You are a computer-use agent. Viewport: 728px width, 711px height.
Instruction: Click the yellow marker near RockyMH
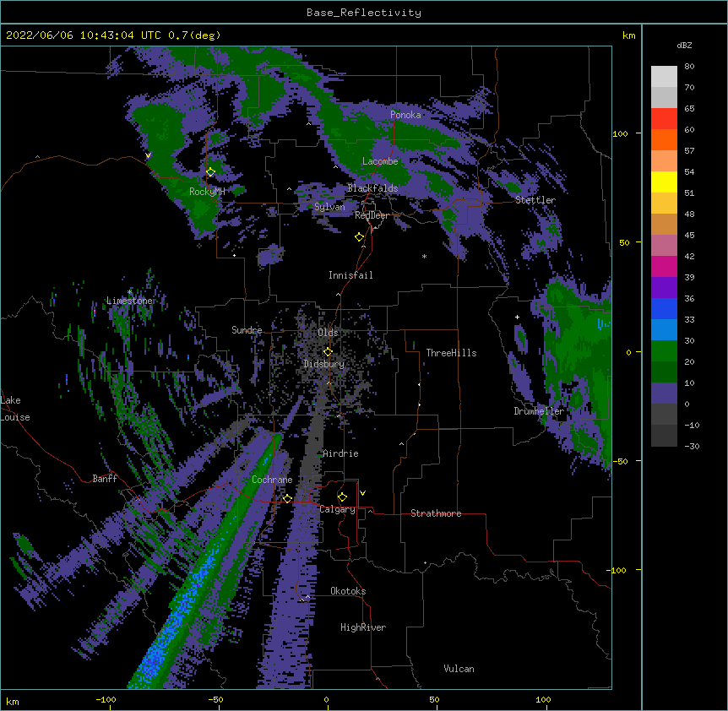(210, 171)
